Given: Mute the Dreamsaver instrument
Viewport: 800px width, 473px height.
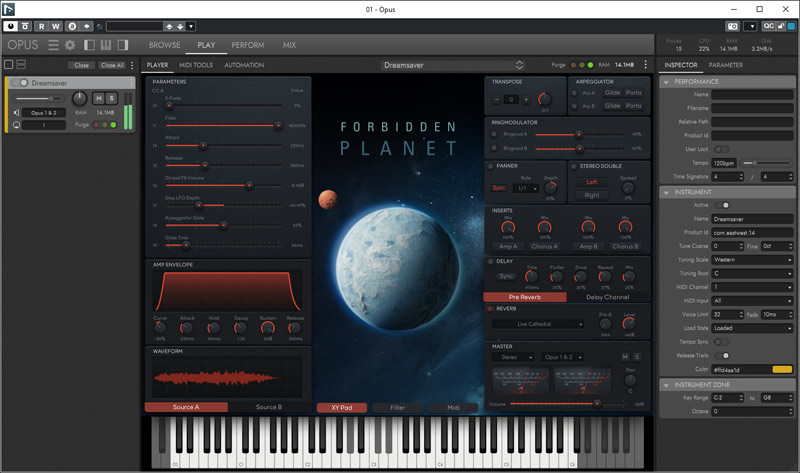Looking at the screenshot, I should [x=98, y=98].
